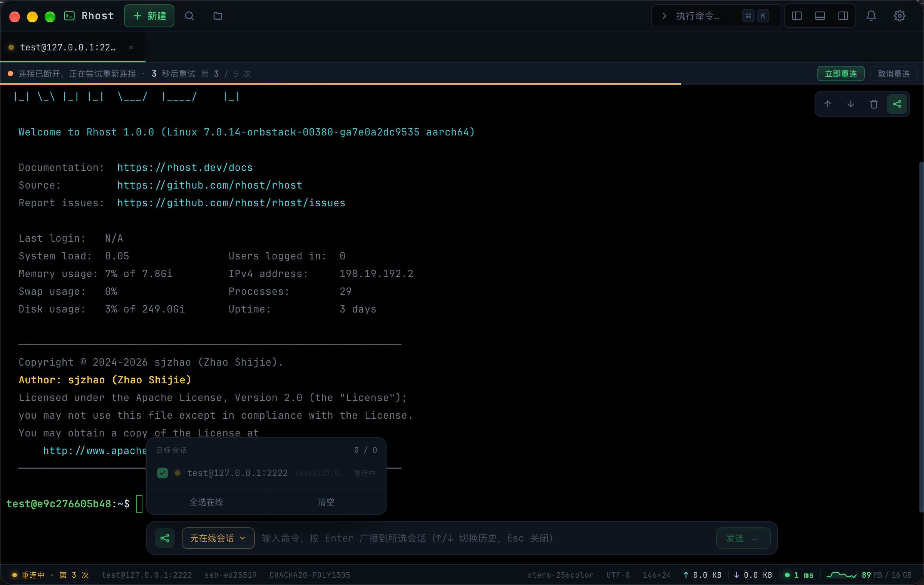Click test@127.0.0.1:2222 in status bar
Image resolution: width=924 pixels, height=585 pixels.
[x=147, y=575]
